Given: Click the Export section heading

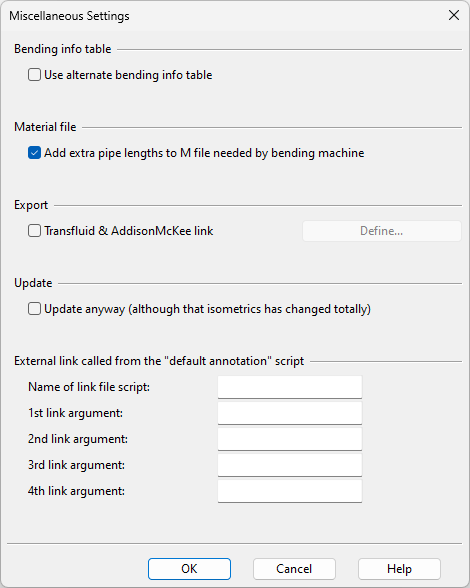Looking at the screenshot, I should click(31, 205).
